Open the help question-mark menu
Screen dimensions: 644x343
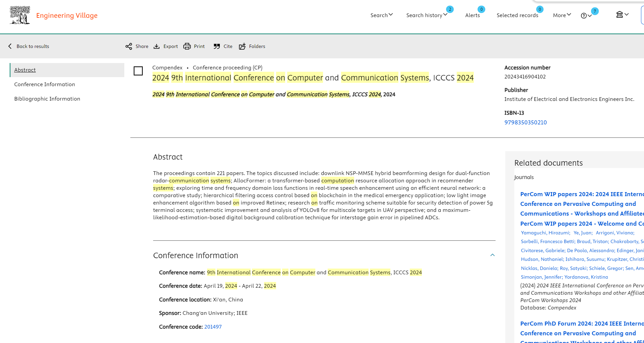(x=586, y=15)
